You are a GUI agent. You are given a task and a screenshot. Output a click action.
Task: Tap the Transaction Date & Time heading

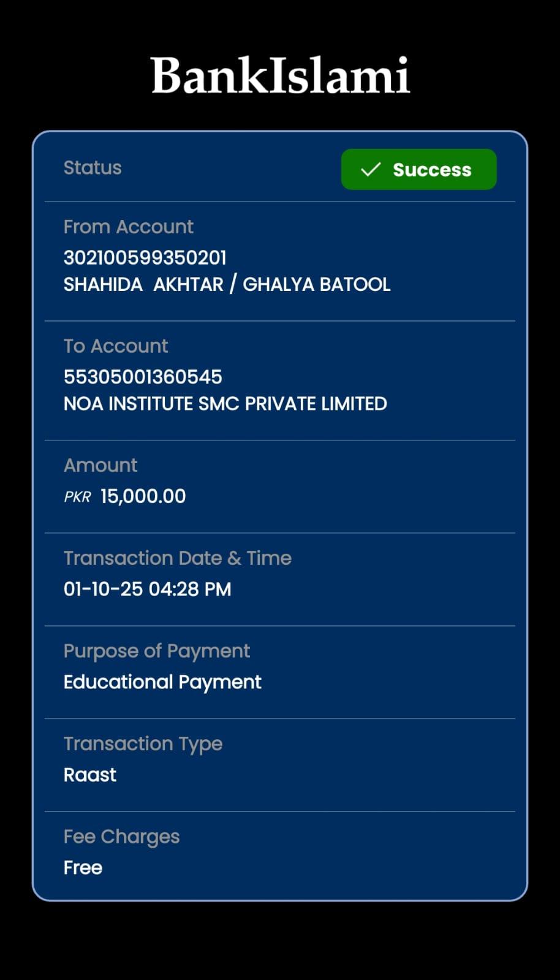tap(177, 559)
